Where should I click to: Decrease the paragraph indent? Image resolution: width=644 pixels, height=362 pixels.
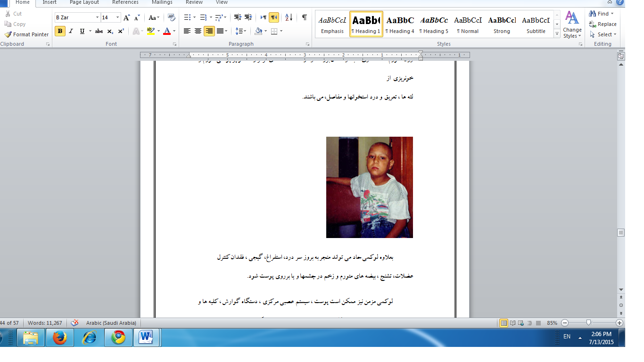pos(238,17)
